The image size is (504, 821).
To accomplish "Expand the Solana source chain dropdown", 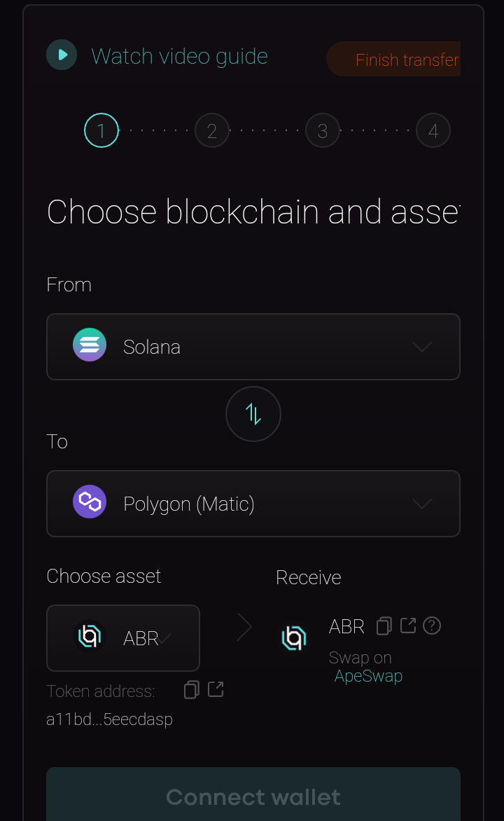I will [253, 347].
